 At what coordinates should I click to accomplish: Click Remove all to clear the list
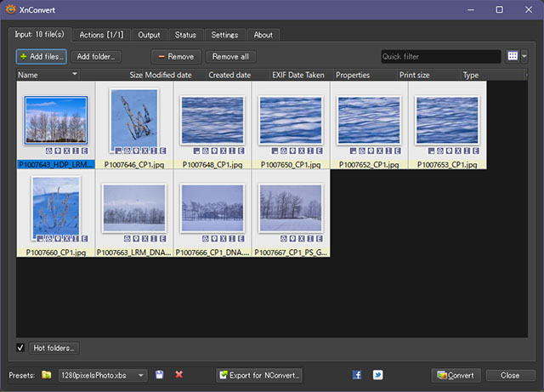230,57
